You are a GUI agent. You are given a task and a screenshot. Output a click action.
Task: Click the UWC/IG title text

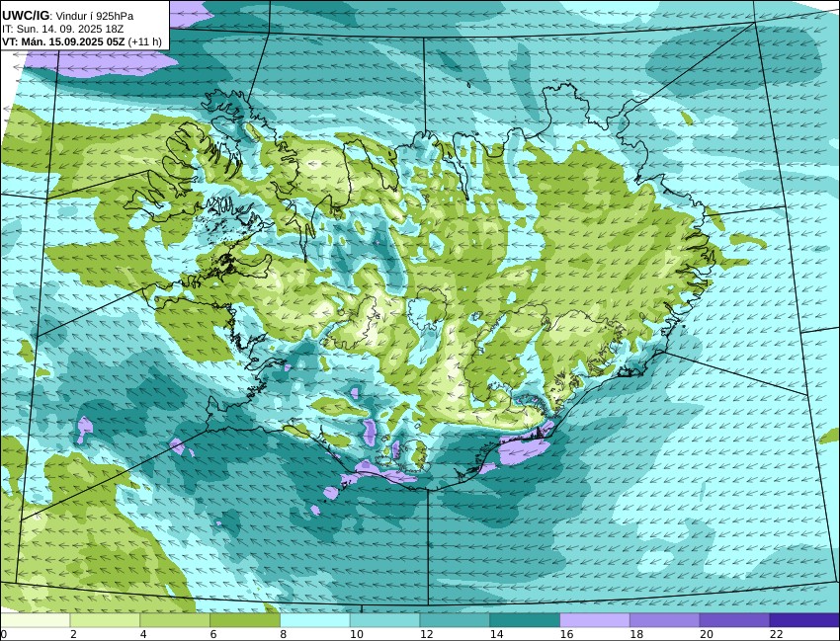point(25,16)
